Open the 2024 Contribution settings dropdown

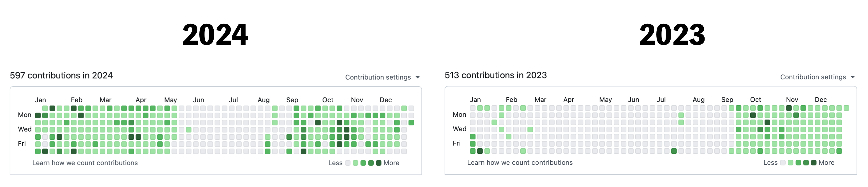coord(382,77)
